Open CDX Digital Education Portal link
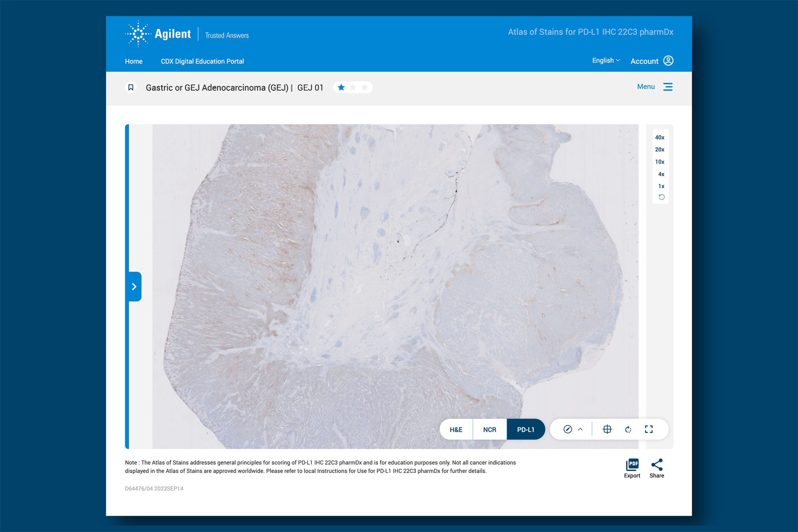Screen dimensions: 798x532 202,62
